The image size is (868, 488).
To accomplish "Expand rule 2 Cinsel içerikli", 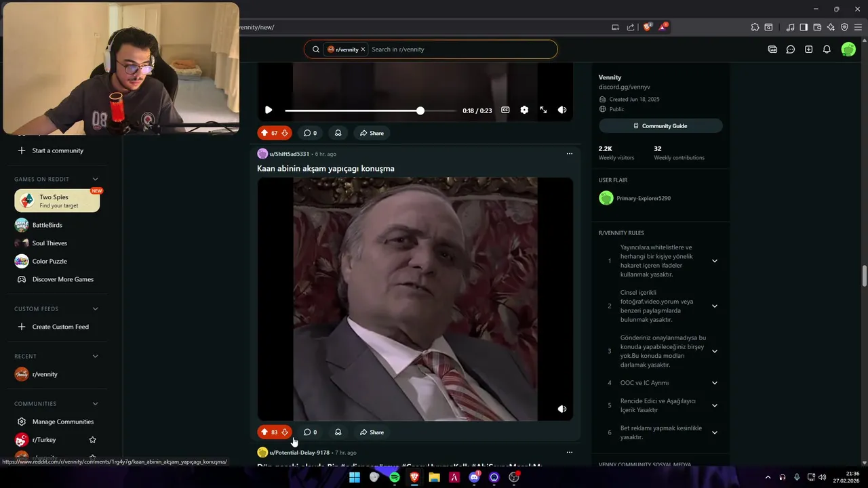I will point(714,306).
